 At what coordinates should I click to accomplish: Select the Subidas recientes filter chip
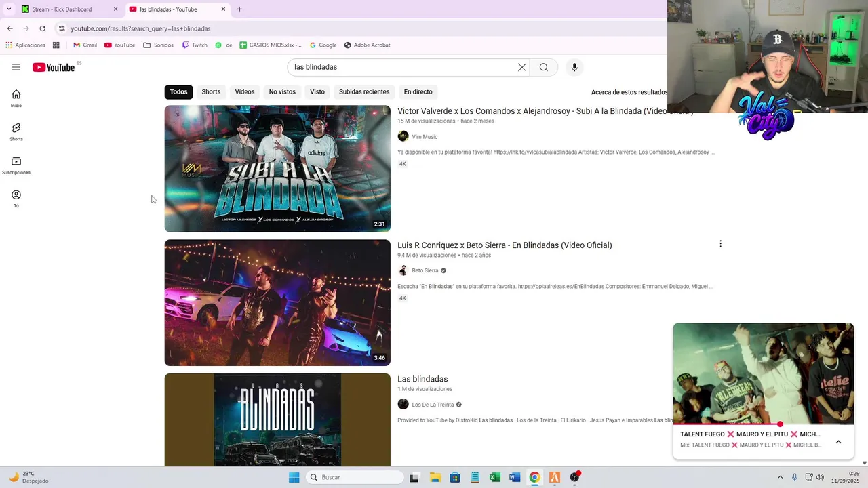tap(364, 91)
